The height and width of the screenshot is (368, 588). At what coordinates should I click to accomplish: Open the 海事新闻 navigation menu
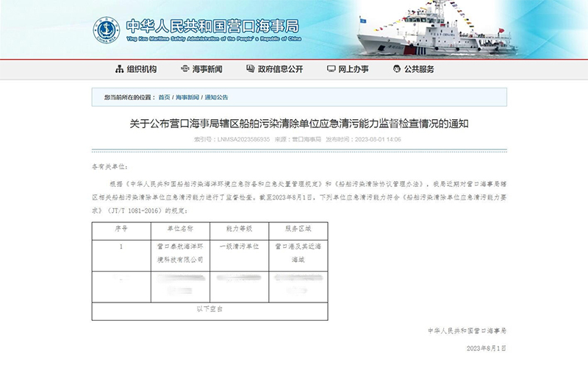point(207,69)
